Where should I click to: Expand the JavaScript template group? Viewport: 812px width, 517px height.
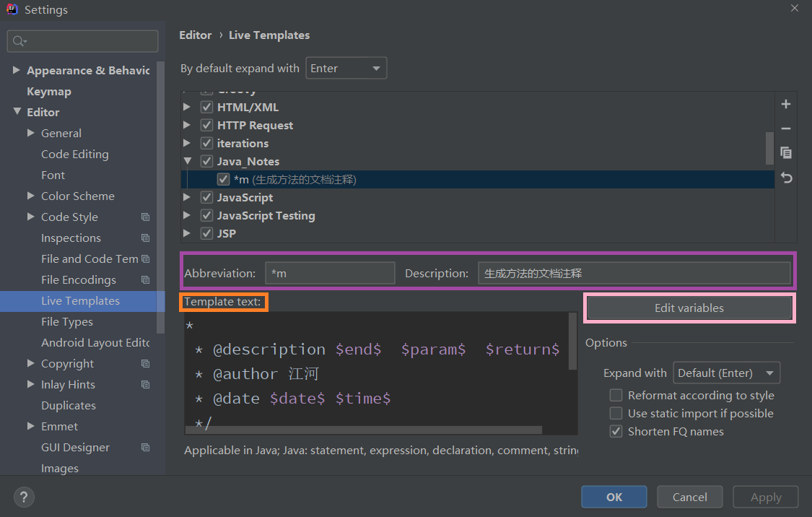coord(187,196)
